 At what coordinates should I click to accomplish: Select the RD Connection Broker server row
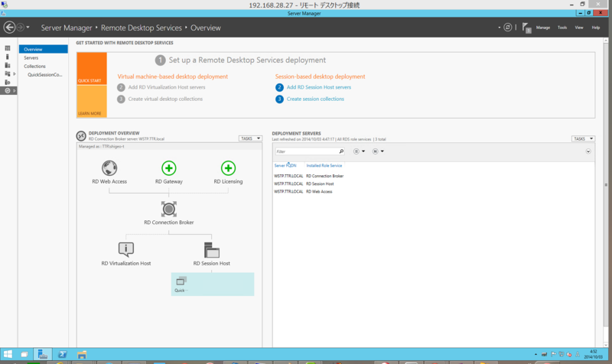click(433, 176)
